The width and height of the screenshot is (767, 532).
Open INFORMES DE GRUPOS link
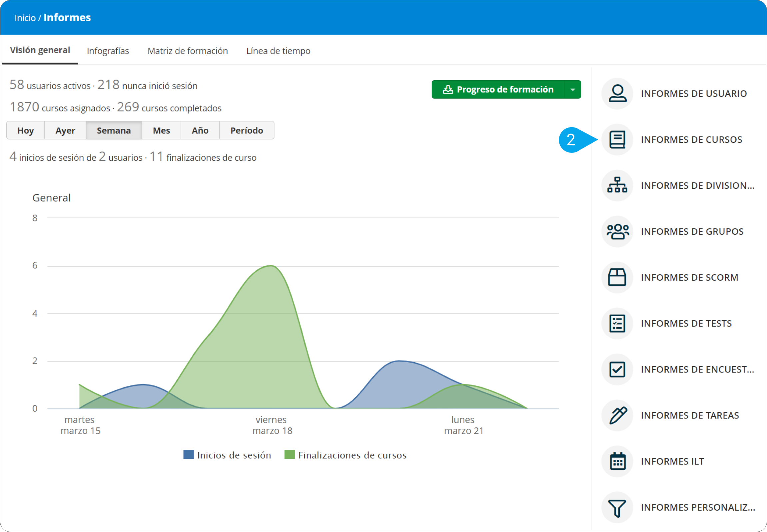tap(692, 232)
